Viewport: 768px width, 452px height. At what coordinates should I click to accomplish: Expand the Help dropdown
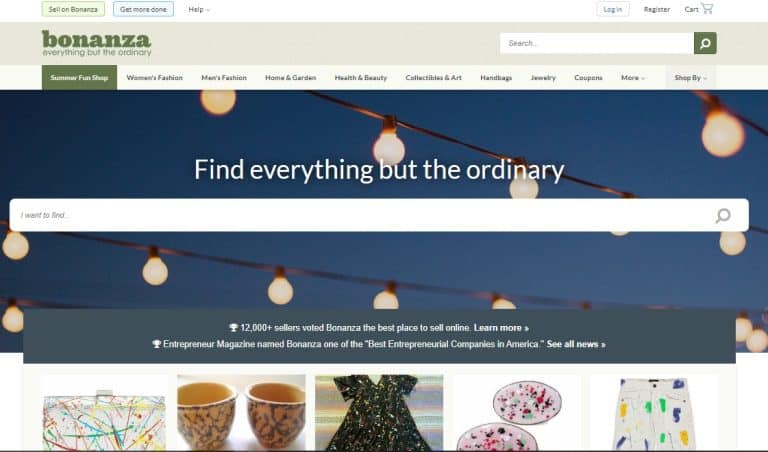199,9
